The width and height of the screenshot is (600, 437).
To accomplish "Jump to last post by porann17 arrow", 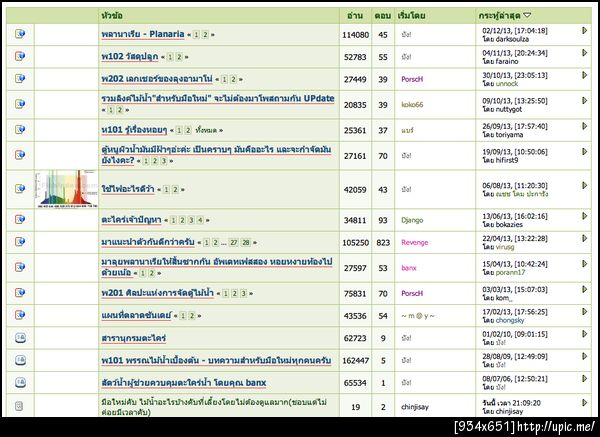I will (x=584, y=264).
